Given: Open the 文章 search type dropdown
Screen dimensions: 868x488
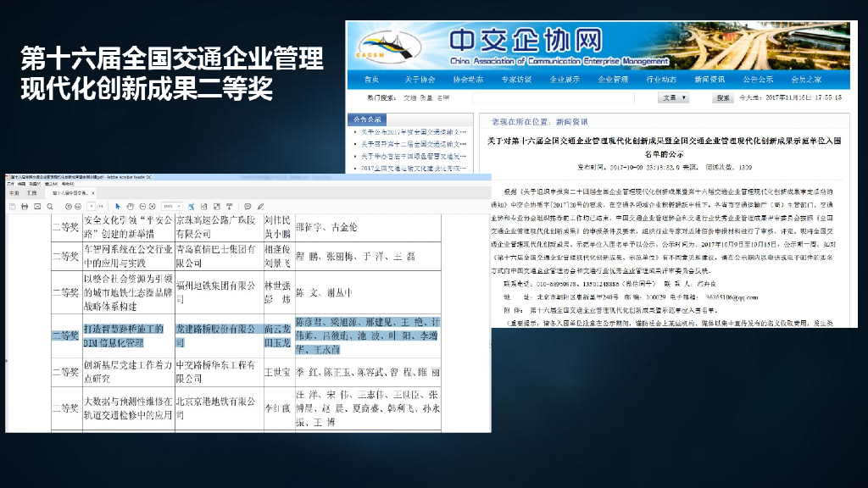Looking at the screenshot, I should pyautogui.click(x=673, y=98).
